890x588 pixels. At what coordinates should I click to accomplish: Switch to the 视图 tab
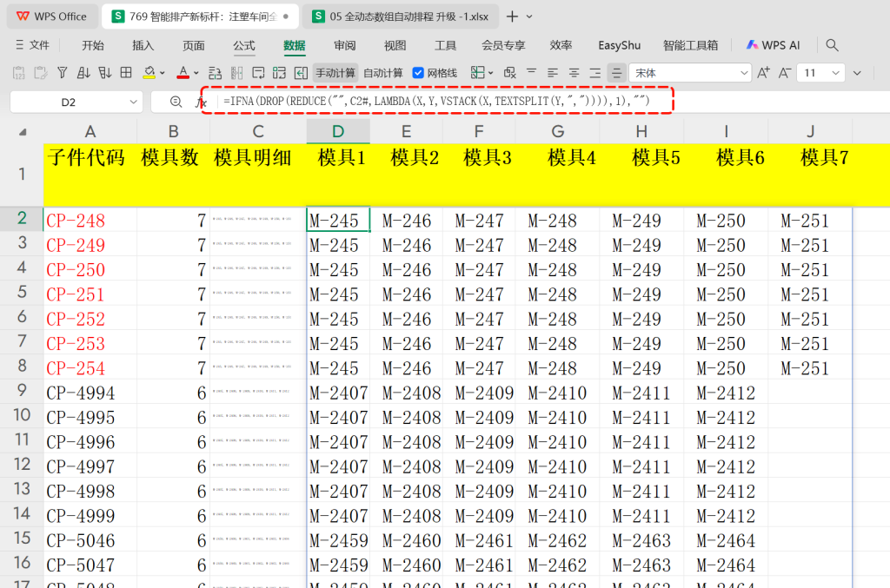coord(395,45)
